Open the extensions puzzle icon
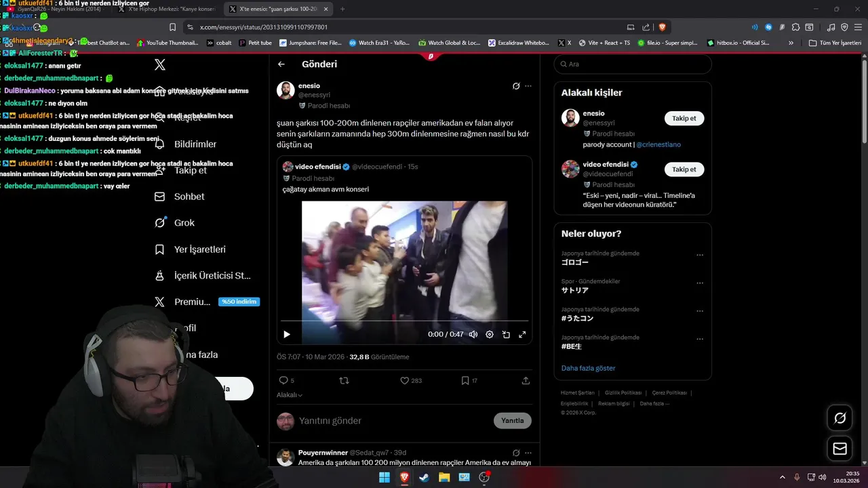The width and height of the screenshot is (868, 488). (x=795, y=27)
